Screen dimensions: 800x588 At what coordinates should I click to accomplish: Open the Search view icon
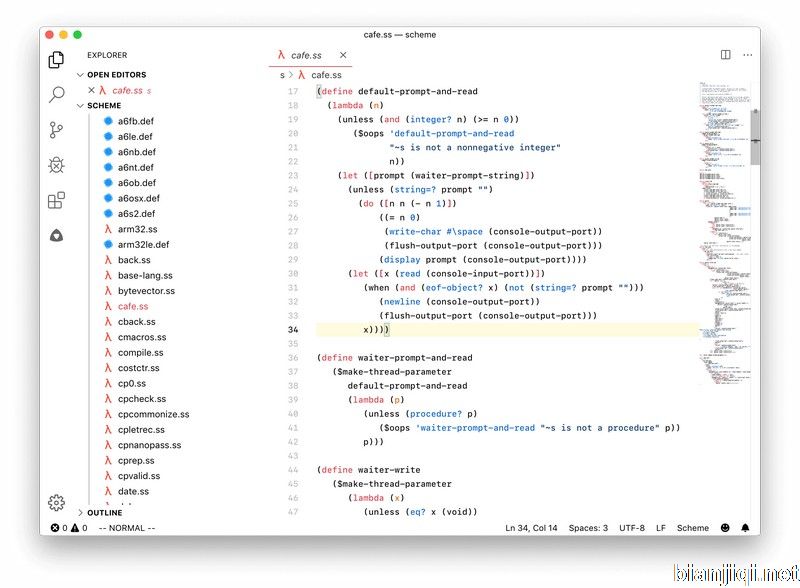coord(56,94)
